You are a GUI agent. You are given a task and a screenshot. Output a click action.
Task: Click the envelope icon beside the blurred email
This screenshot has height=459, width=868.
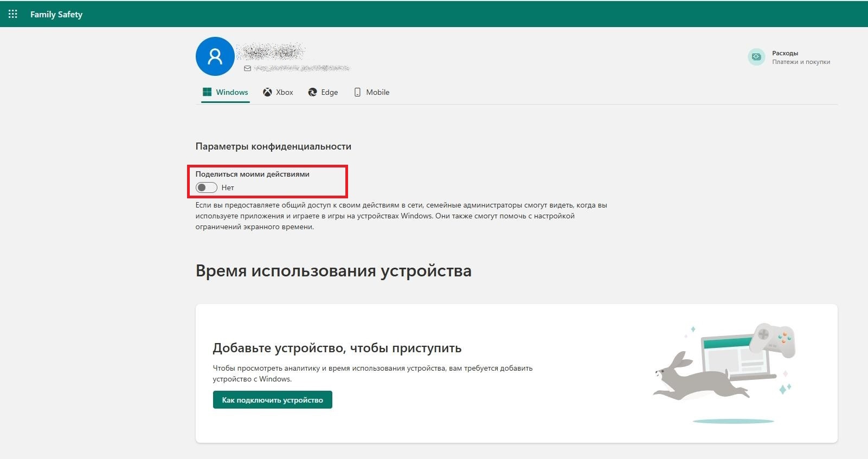click(247, 68)
